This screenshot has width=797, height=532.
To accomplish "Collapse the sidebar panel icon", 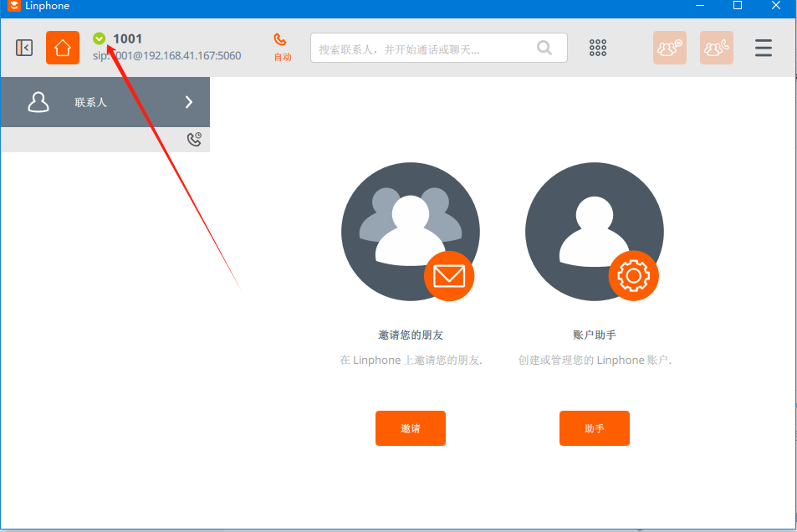I will [24, 48].
